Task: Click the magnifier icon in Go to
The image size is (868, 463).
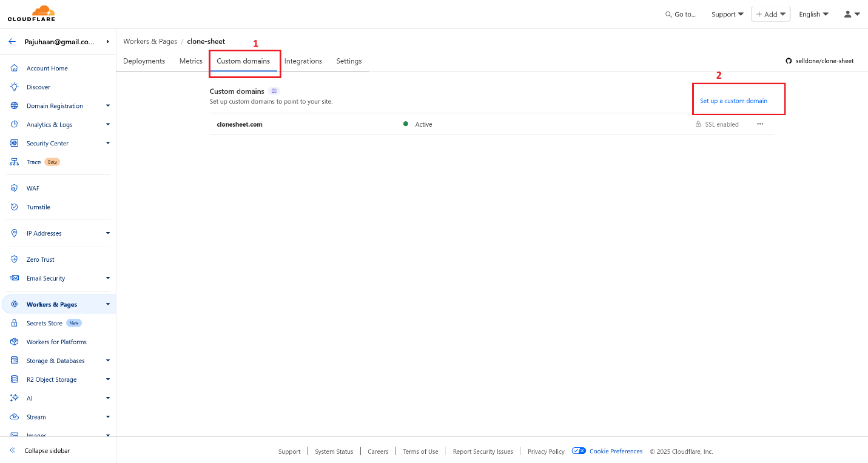Action: tap(668, 15)
